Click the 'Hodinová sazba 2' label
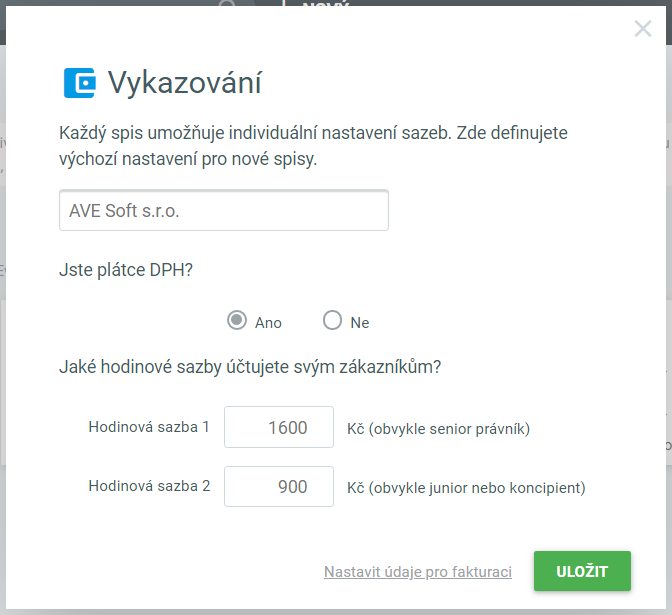The width and height of the screenshot is (672, 615). [x=149, y=487]
